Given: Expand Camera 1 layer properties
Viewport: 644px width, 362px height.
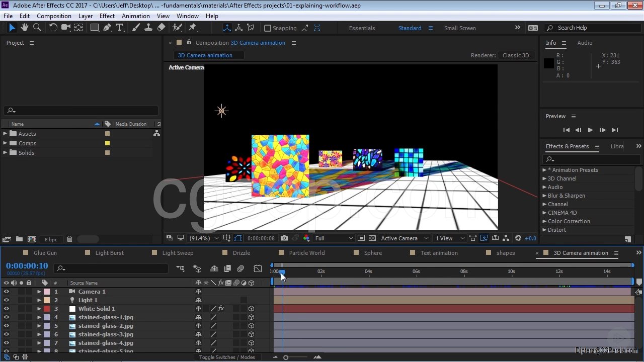Looking at the screenshot, I should pos(39,292).
